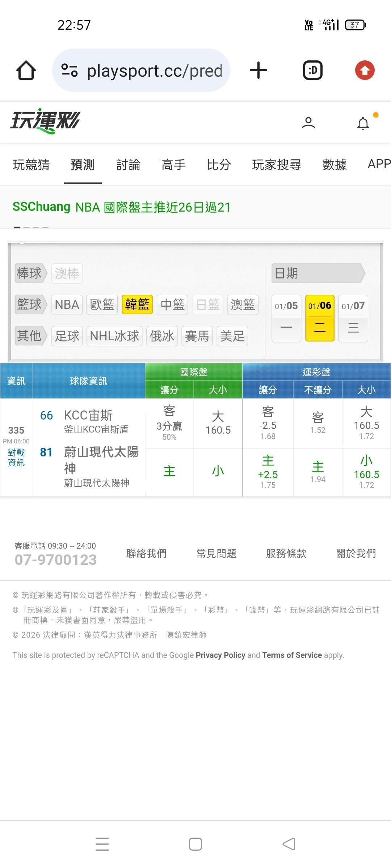Viewport: 391px width, 868px height.
Task: Choose the 俄冰 filter
Action: [162, 336]
